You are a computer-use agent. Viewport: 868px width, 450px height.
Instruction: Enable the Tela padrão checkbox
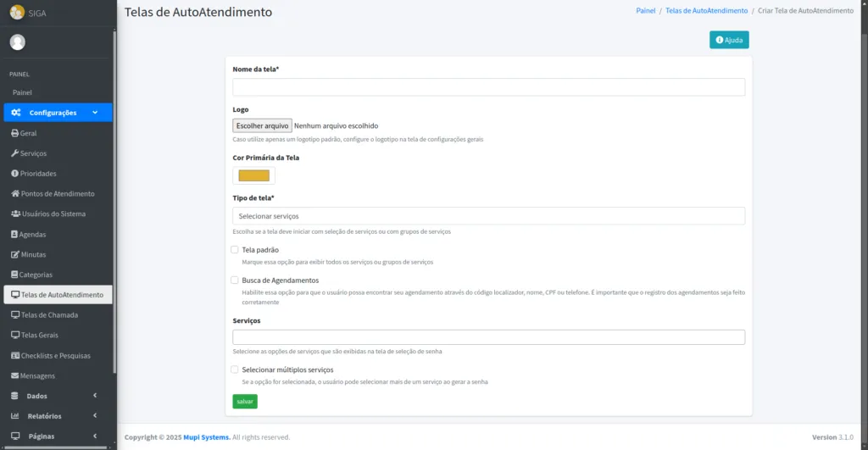[235, 250]
